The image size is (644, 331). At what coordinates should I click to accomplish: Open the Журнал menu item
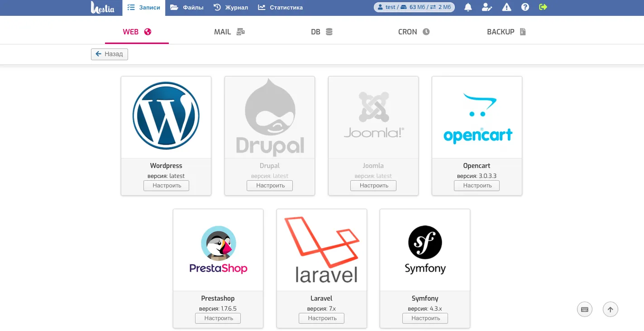pyautogui.click(x=231, y=8)
